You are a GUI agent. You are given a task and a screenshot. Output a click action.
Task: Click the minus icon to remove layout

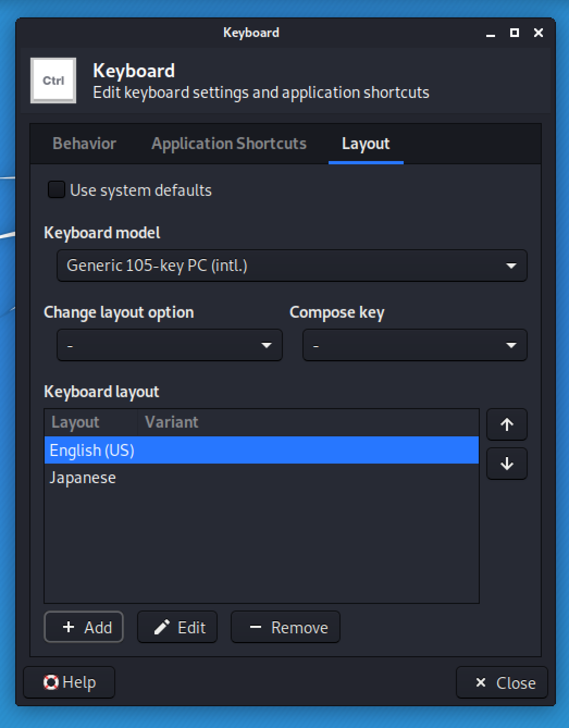click(255, 627)
